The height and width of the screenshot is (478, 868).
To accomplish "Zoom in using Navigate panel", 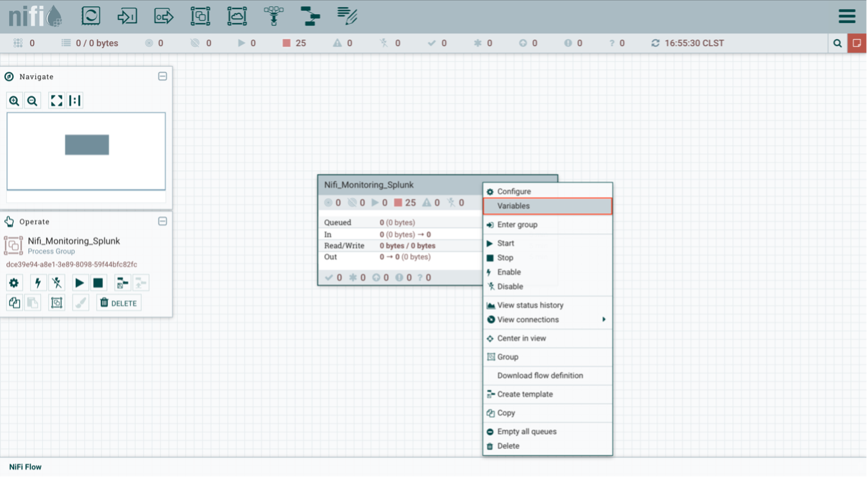I will point(14,101).
